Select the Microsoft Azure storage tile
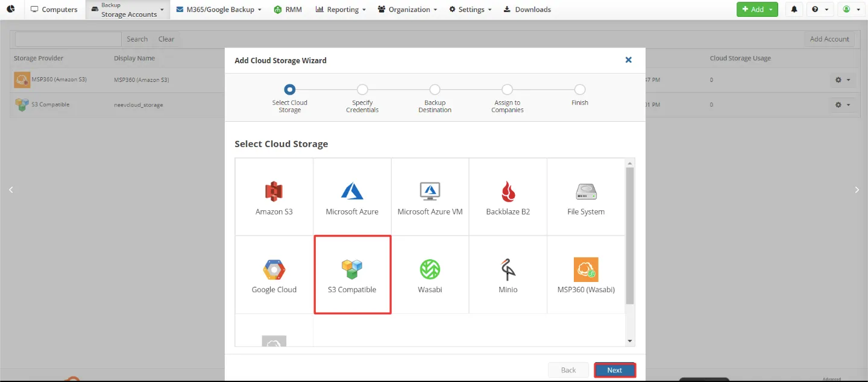The width and height of the screenshot is (868, 382). [x=352, y=197]
